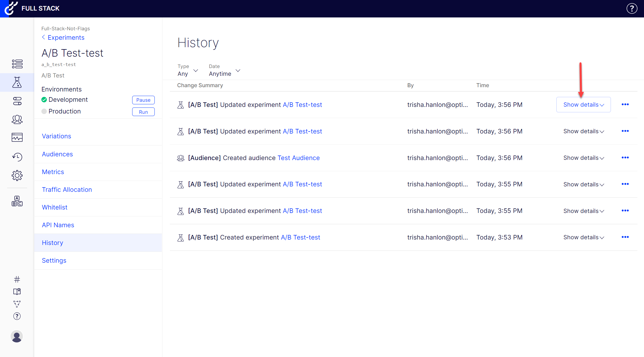Open the Settings gear icon in sidebar

[17, 175]
